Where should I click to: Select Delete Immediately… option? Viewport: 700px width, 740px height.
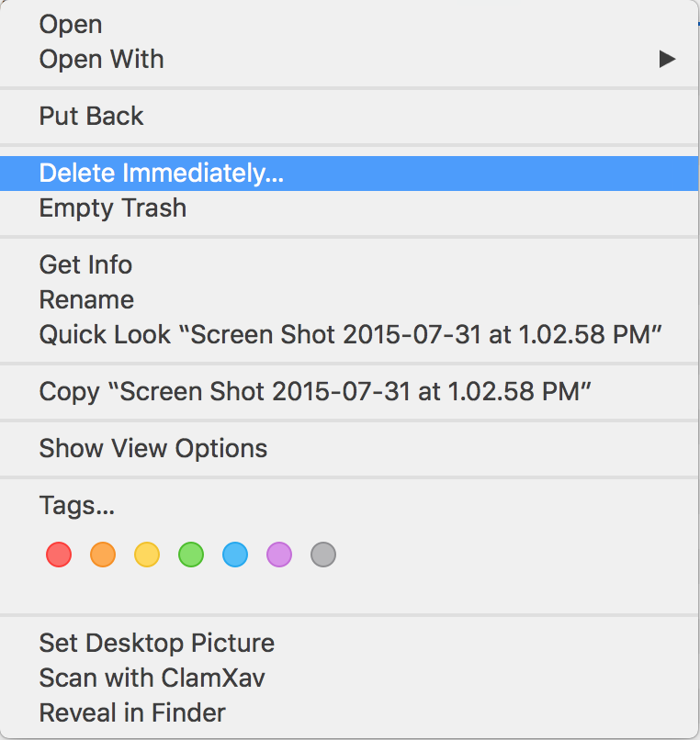(162, 174)
